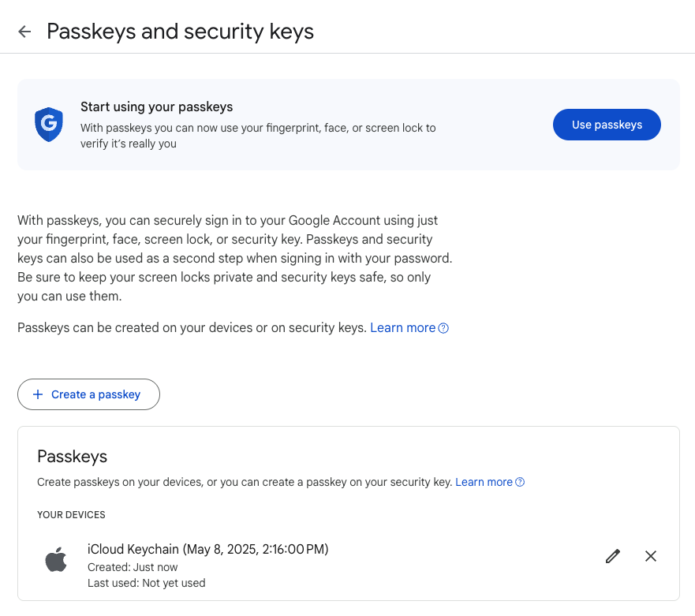Remove the iCloud Keychain passkey with X
The width and height of the screenshot is (695, 616).
651,556
